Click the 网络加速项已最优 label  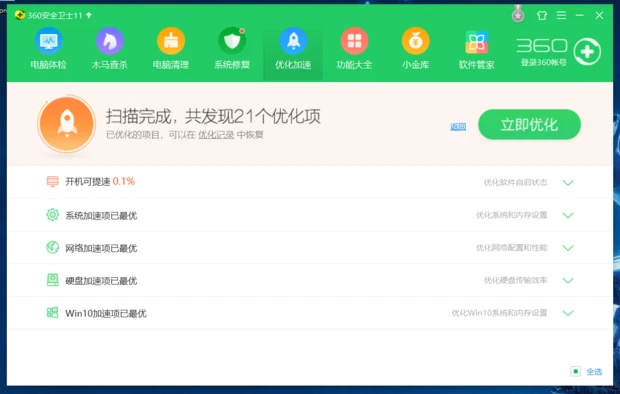tap(101, 248)
